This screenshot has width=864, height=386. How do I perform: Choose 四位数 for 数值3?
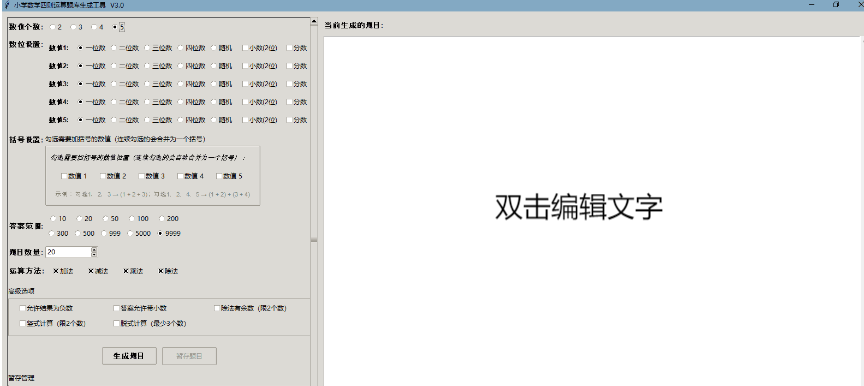[180, 84]
